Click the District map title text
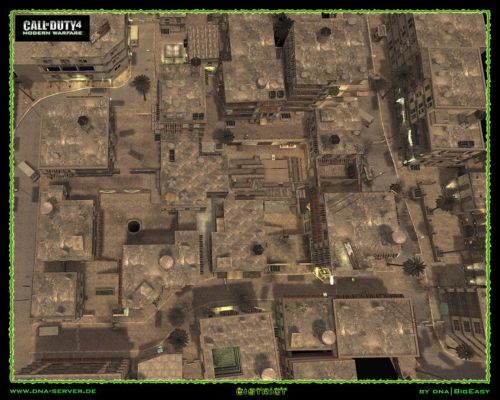This screenshot has height=400, width=500. [262, 391]
